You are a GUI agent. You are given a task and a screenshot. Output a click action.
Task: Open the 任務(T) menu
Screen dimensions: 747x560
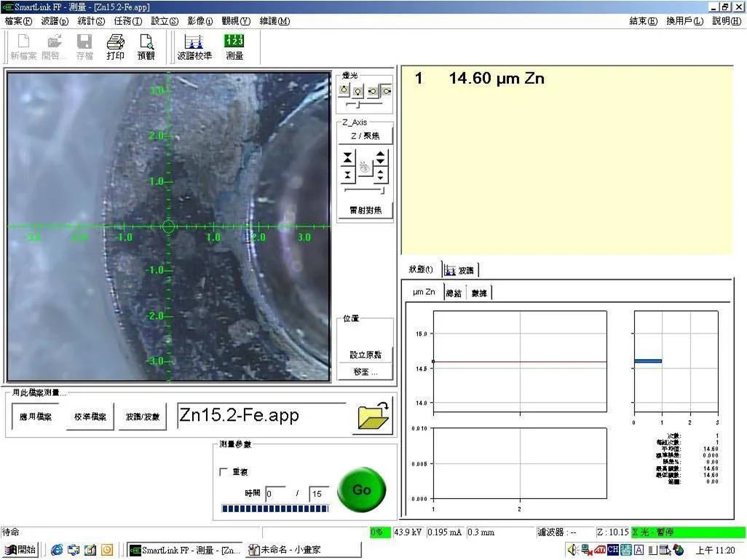pyautogui.click(x=127, y=21)
